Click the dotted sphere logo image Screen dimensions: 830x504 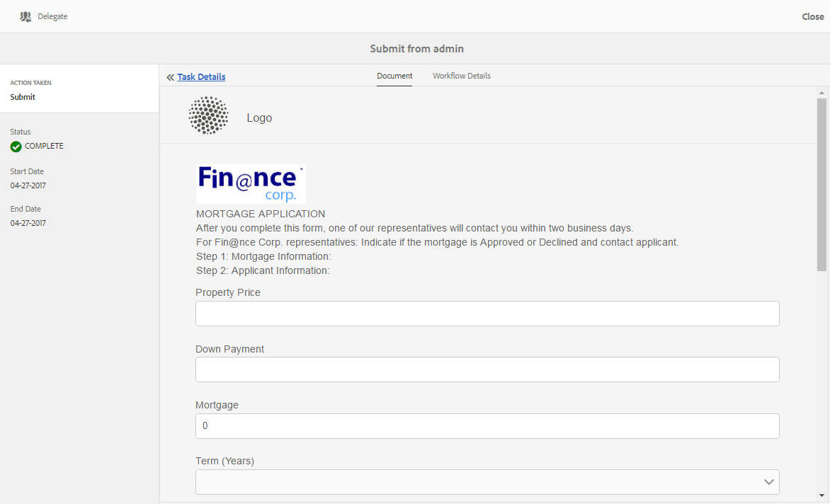click(x=208, y=115)
